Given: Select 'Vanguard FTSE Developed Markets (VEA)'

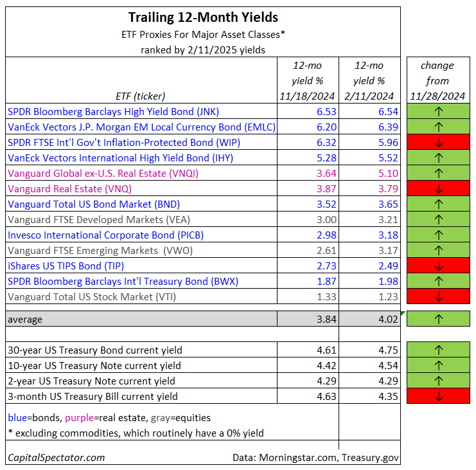Looking at the screenshot, I should coord(99,220).
